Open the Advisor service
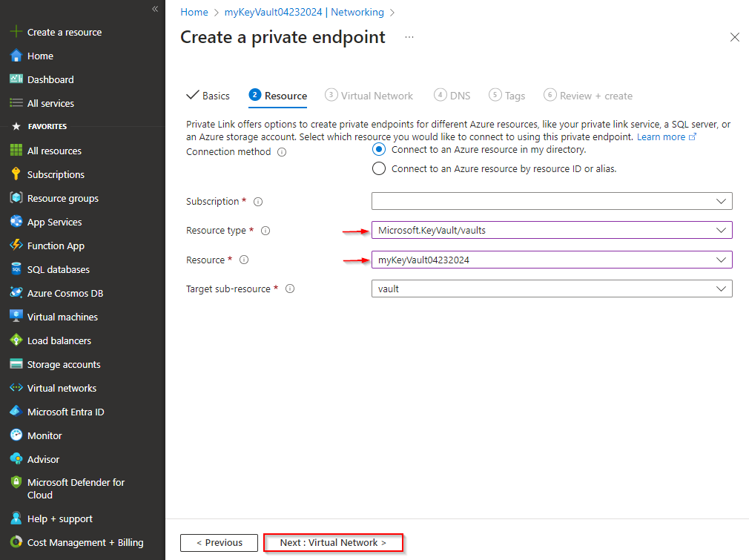The height and width of the screenshot is (560, 749). point(47,458)
